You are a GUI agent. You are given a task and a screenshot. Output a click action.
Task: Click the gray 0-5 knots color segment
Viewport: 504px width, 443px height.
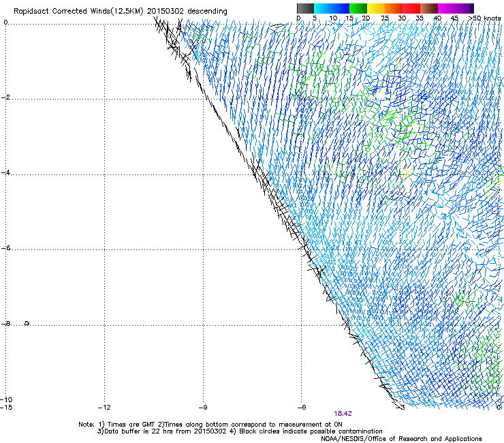click(x=305, y=8)
